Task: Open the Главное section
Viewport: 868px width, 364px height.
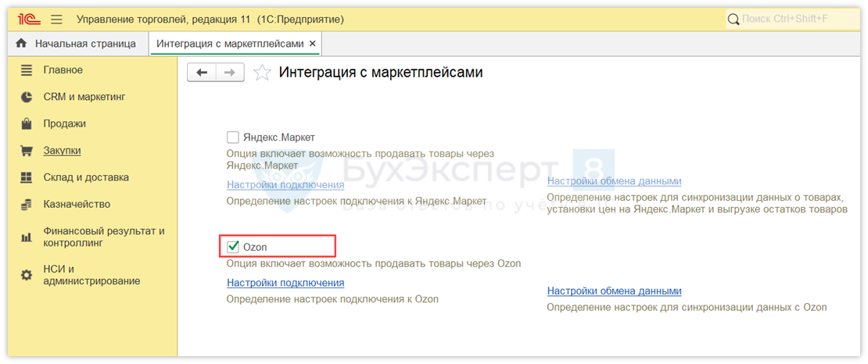Action: (x=63, y=70)
